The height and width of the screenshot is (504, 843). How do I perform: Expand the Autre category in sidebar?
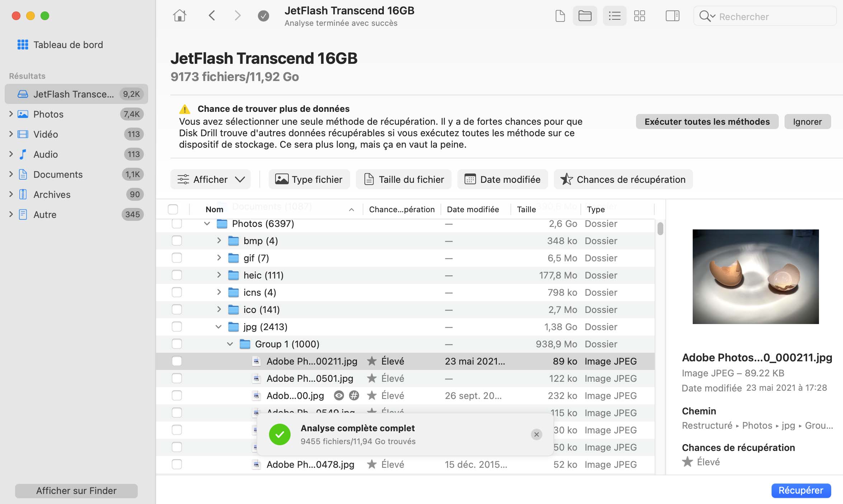point(11,214)
